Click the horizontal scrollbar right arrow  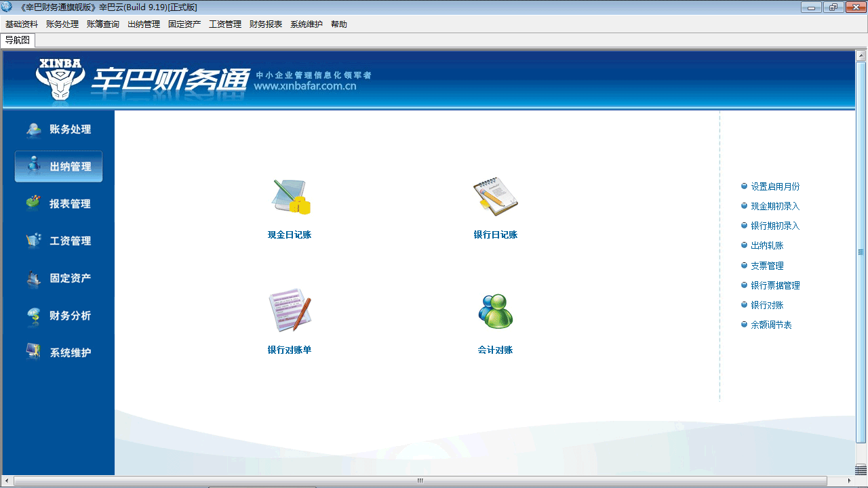850,481
